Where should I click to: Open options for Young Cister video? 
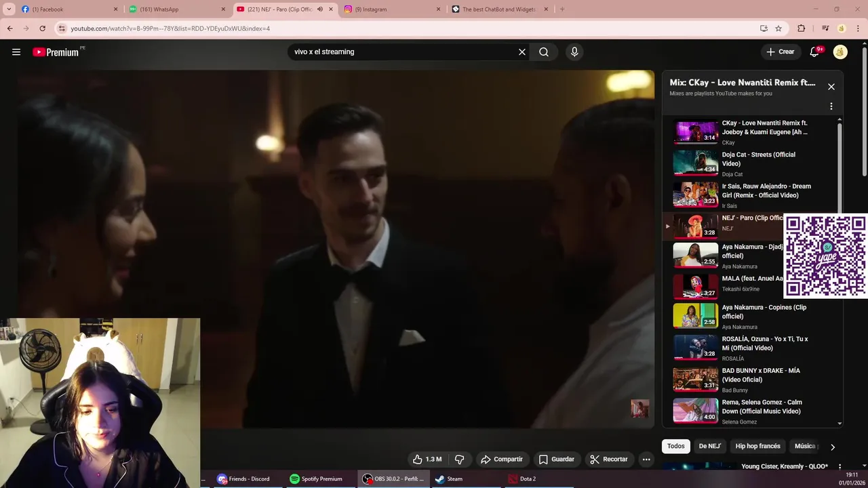(x=840, y=467)
